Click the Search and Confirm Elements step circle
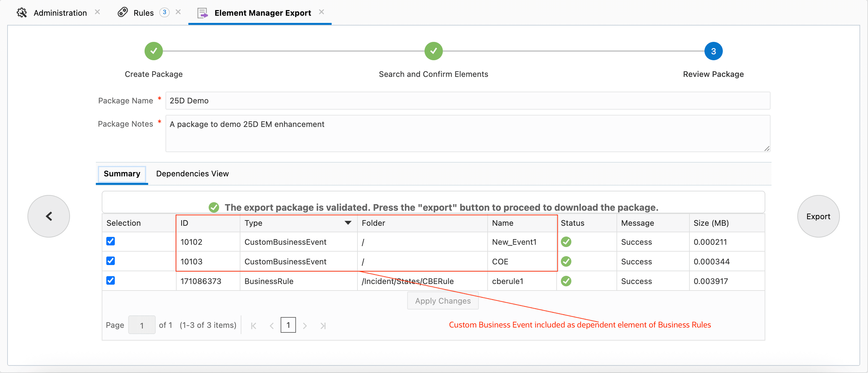The width and height of the screenshot is (868, 373). pos(433,51)
